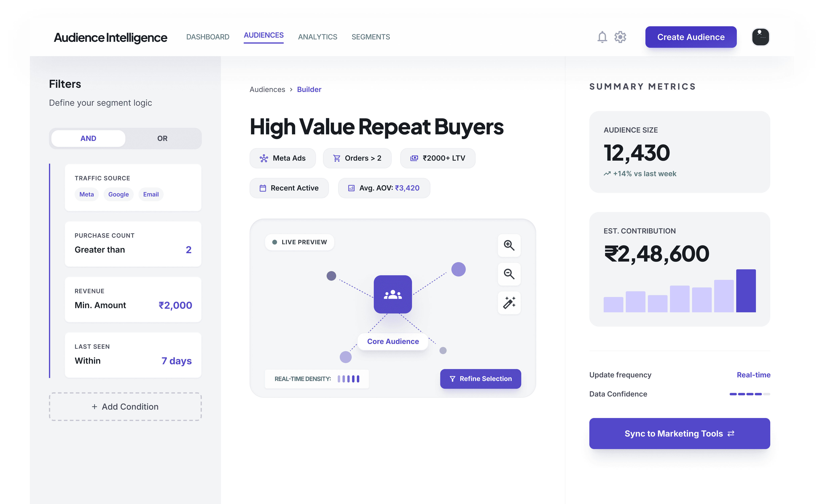This screenshot has width=824, height=504.
Task: Click the Meta Ads chip
Action: click(283, 158)
